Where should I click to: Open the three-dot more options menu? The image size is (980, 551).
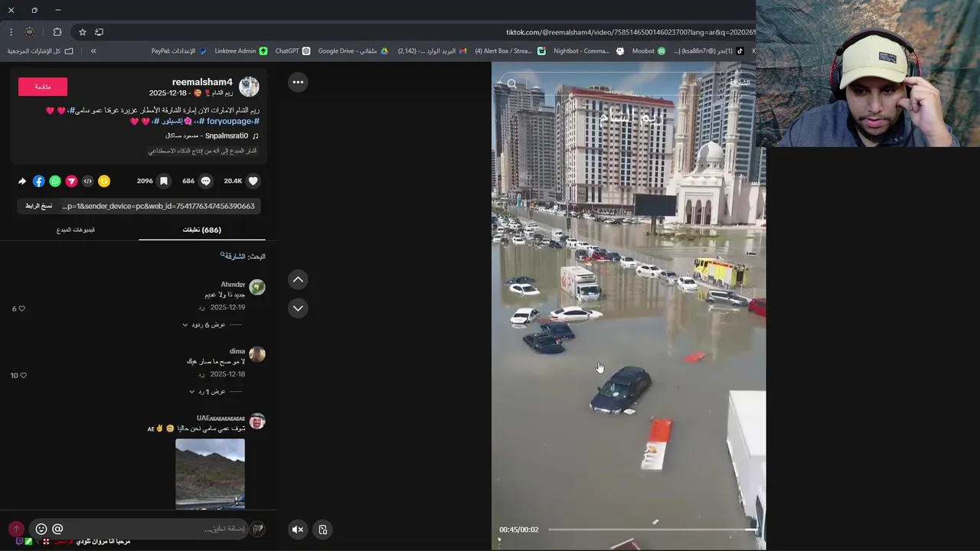(x=298, y=82)
